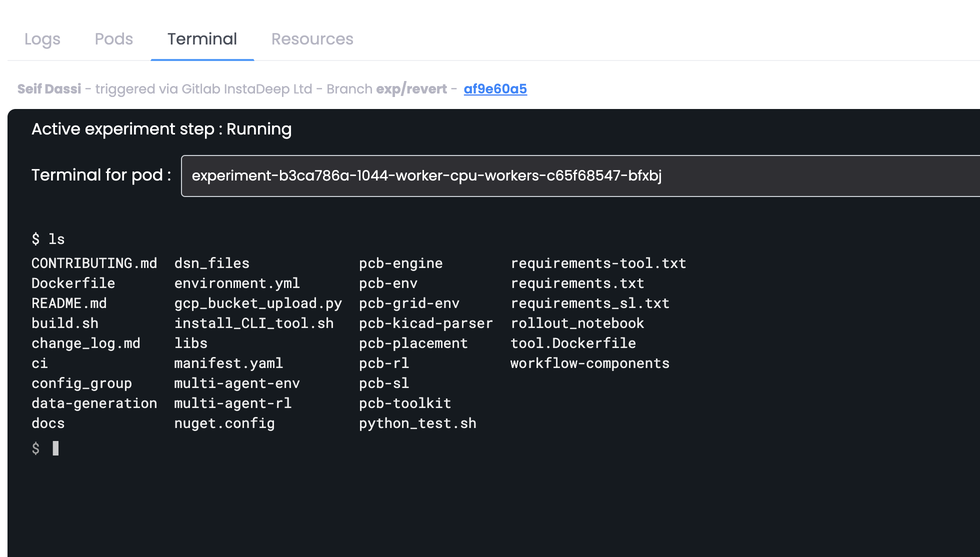
Task: Click 'requirements-tool.txt' file name
Action: (598, 263)
